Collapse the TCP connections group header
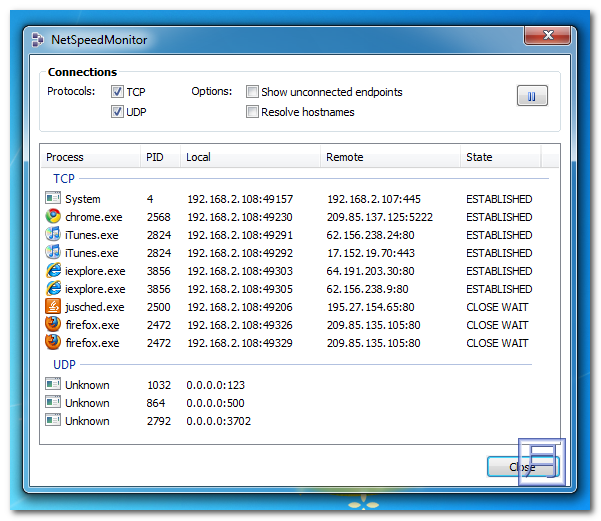The image size is (601, 521). pyautogui.click(x=63, y=178)
